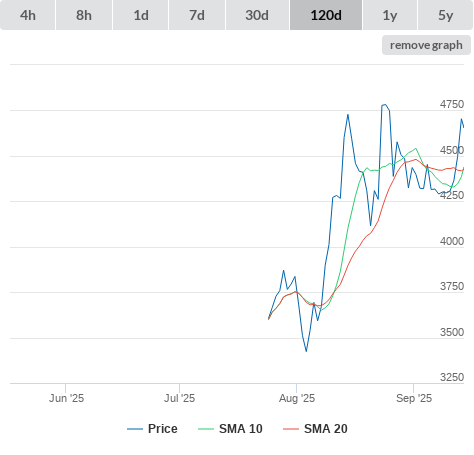
Task: Click the green SMA 10 legend marker
Action: tap(206, 429)
